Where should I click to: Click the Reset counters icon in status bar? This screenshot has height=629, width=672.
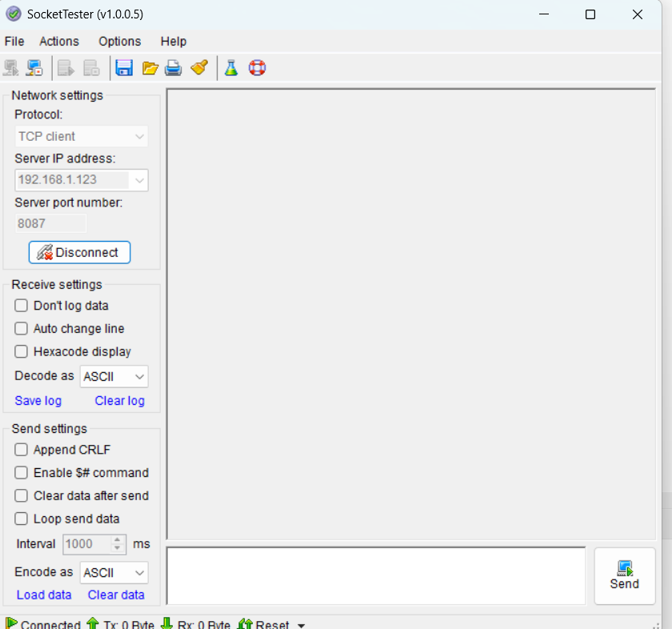tap(245, 623)
